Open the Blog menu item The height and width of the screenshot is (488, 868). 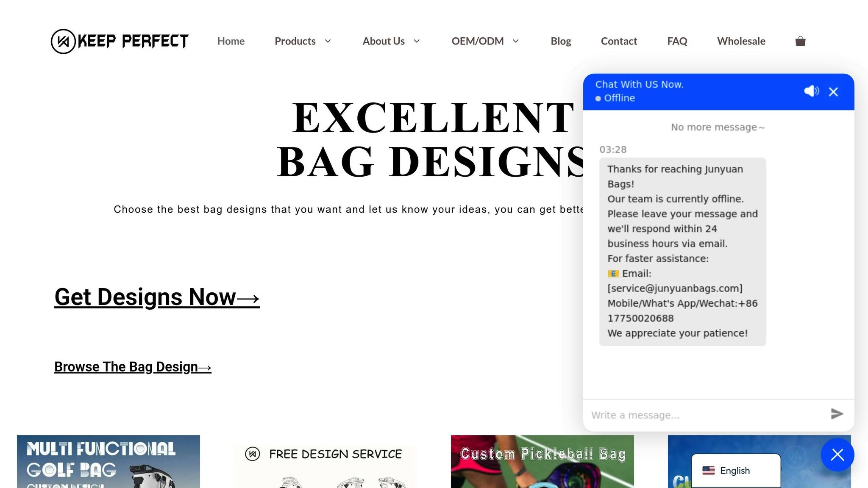pyautogui.click(x=561, y=41)
